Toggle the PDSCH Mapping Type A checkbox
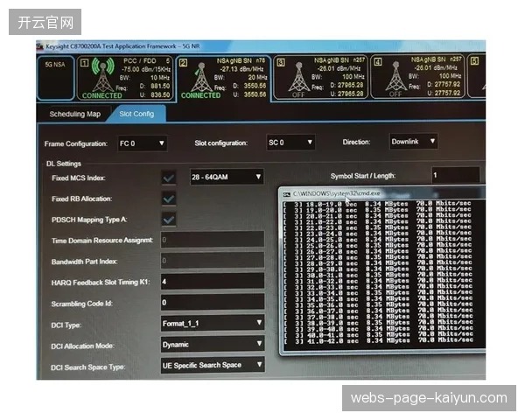Screen dimensions: 525x420 click(x=168, y=220)
